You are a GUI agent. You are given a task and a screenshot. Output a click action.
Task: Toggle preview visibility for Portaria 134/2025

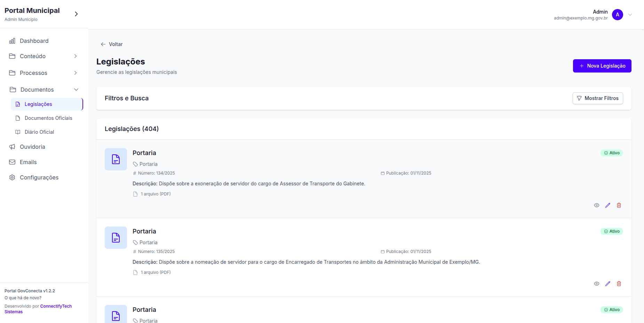[x=597, y=205]
